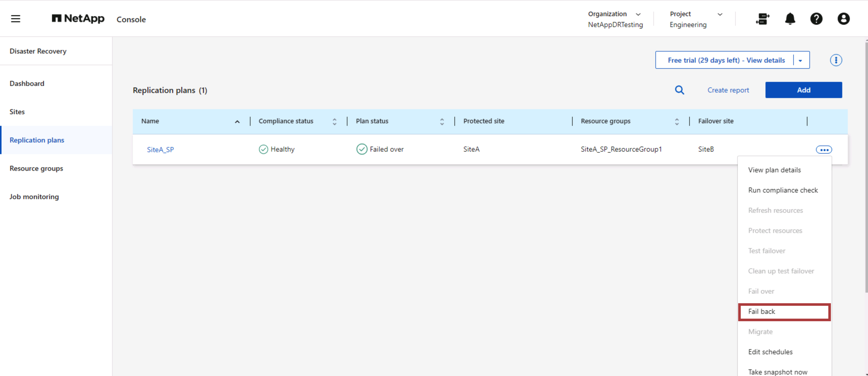Open the navigation hamburger menu

click(15, 19)
